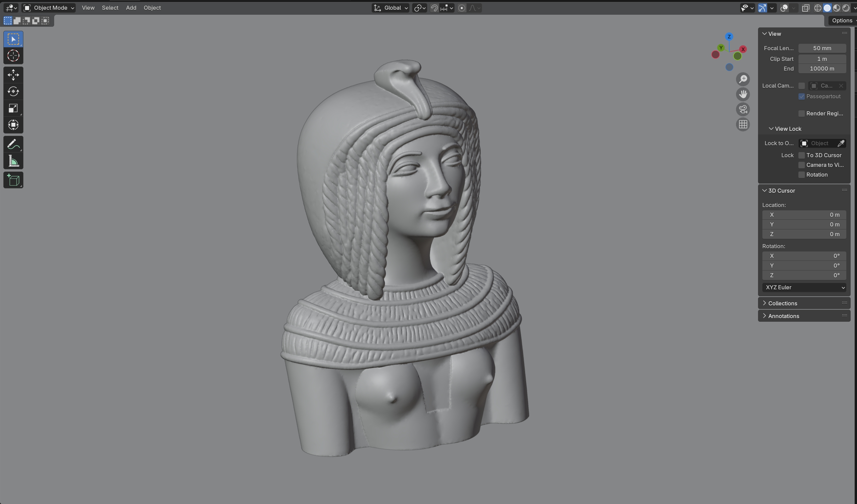The height and width of the screenshot is (504, 857).
Task: Switch perspective/orthographic with grid icon
Action: point(743,124)
